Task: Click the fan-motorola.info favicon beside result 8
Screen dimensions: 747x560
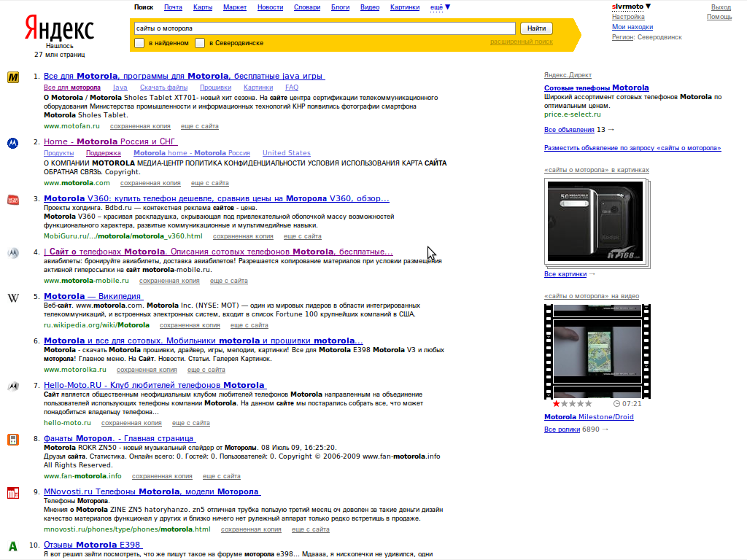Action: coord(13,440)
